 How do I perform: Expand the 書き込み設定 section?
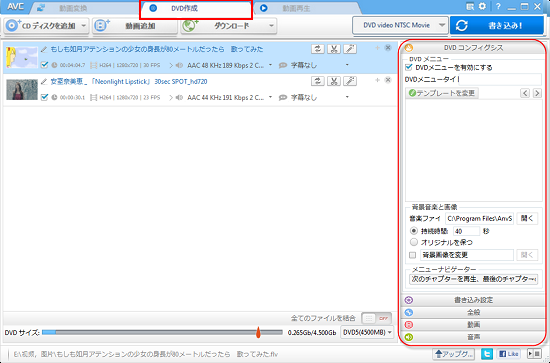pyautogui.click(x=474, y=300)
